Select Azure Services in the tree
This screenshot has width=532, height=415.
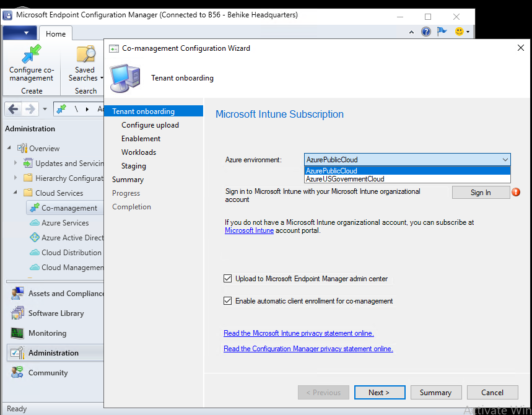(65, 223)
